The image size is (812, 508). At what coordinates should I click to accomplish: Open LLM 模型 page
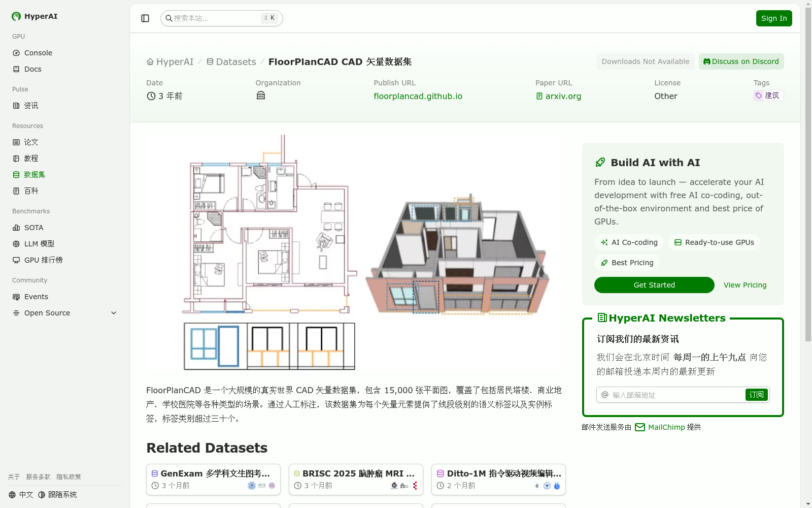65,244
